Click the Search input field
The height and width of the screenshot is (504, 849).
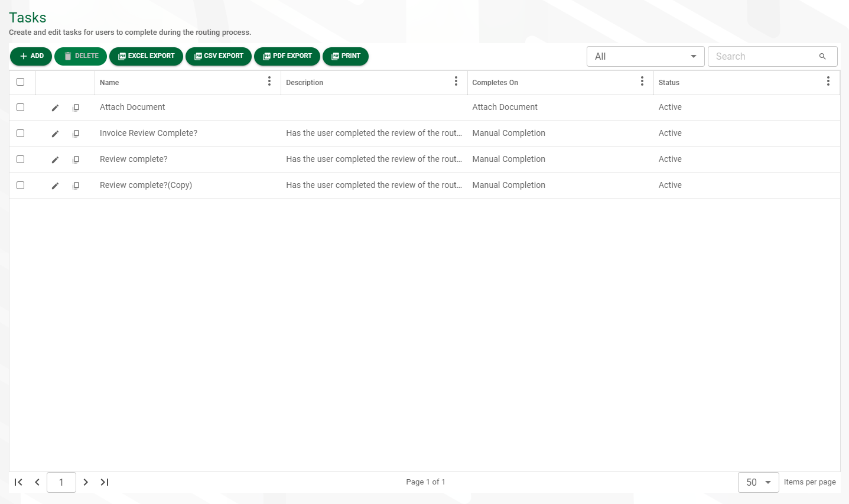pos(773,57)
